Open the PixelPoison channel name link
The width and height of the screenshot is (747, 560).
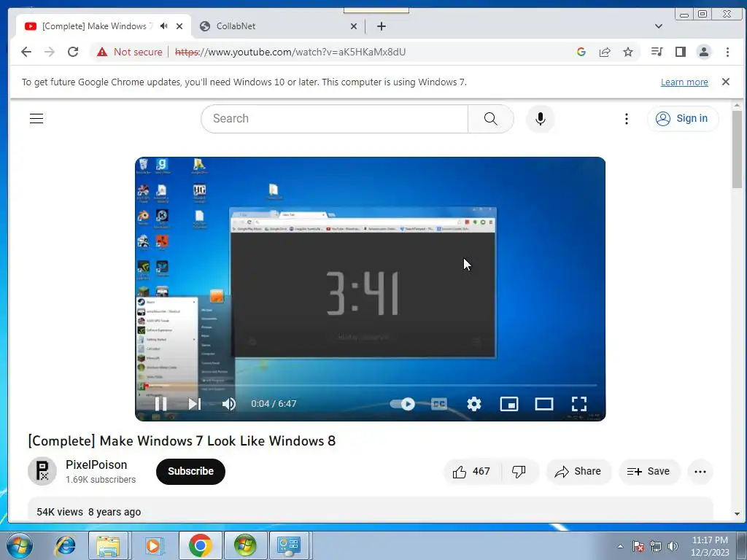coord(96,464)
